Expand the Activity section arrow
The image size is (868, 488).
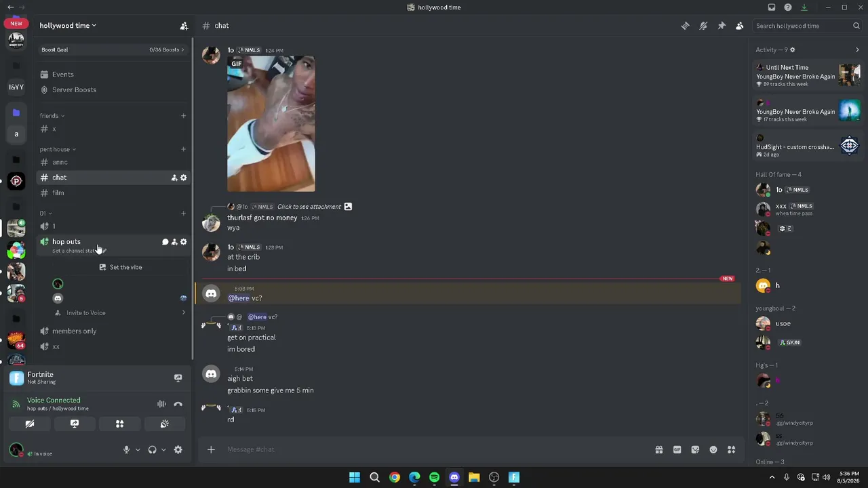[857, 49]
